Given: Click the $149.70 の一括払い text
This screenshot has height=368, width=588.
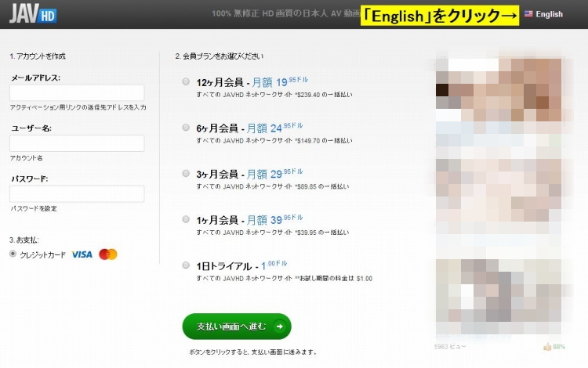Looking at the screenshot, I should 324,141.
